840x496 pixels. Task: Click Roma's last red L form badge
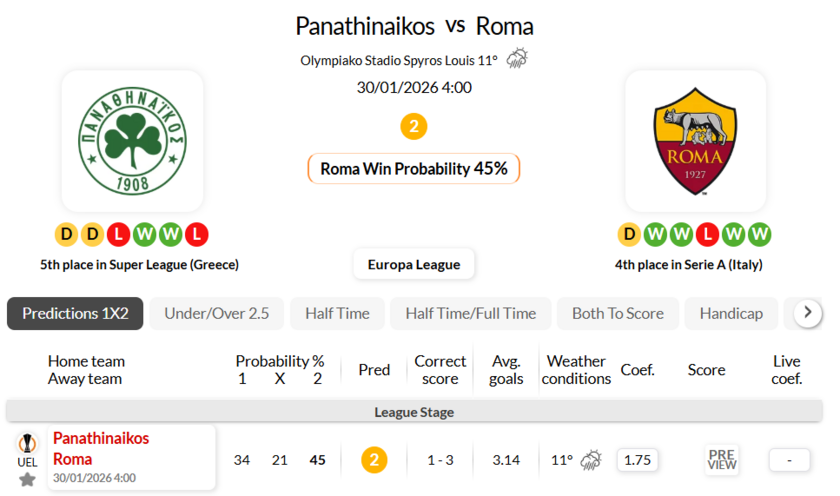707,235
